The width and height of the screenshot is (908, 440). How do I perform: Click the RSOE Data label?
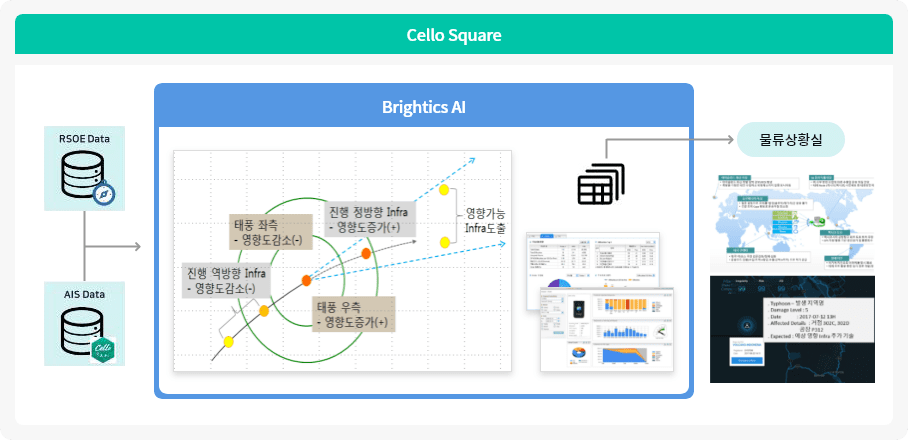click(84, 138)
